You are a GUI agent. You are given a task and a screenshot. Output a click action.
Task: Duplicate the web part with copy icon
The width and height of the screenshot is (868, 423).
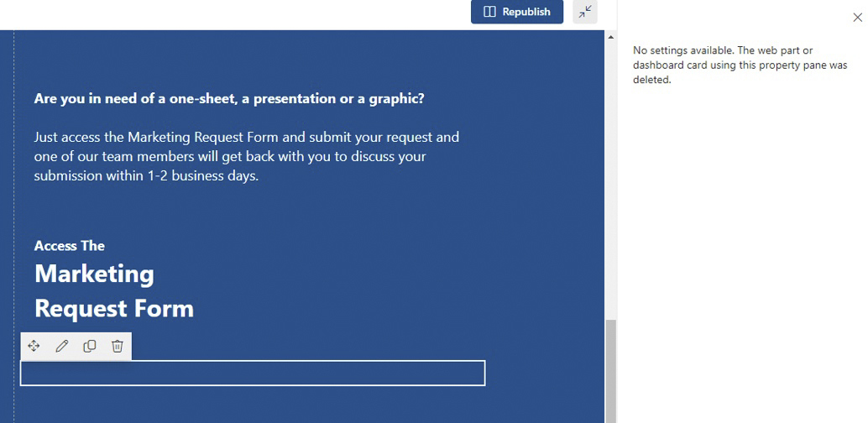(x=89, y=346)
